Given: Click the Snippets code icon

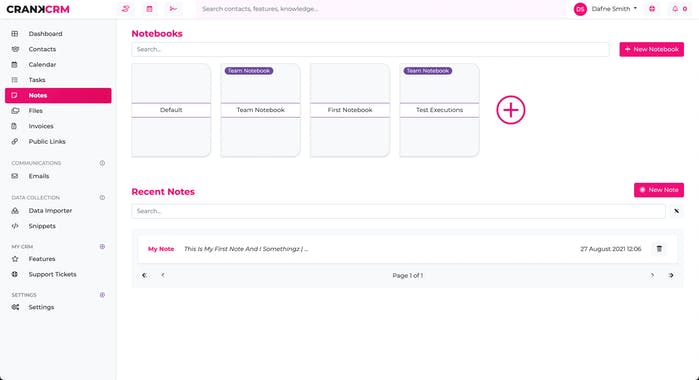Looking at the screenshot, I should [x=15, y=226].
